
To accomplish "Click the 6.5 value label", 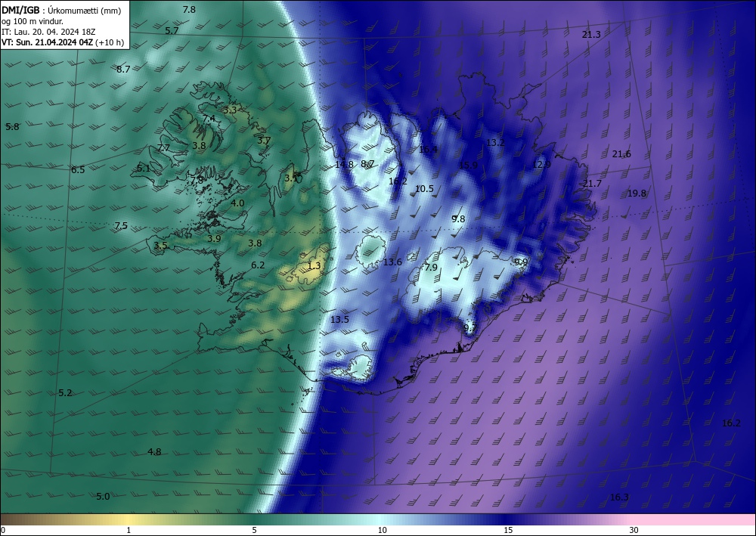I will 78,169.
